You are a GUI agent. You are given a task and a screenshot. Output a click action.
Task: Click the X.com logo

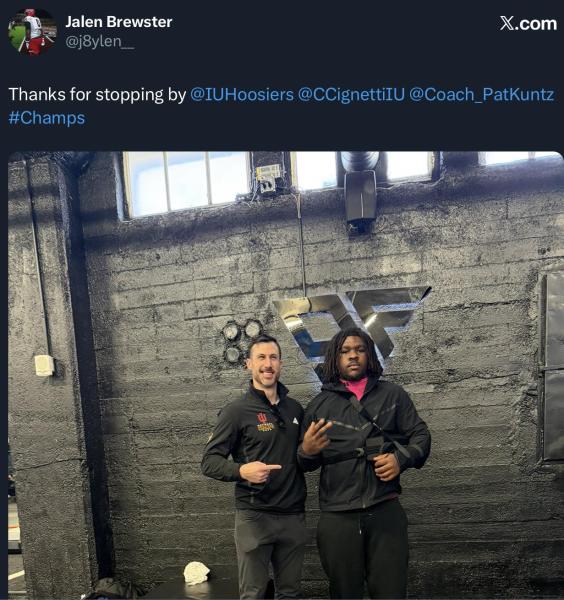[528, 24]
